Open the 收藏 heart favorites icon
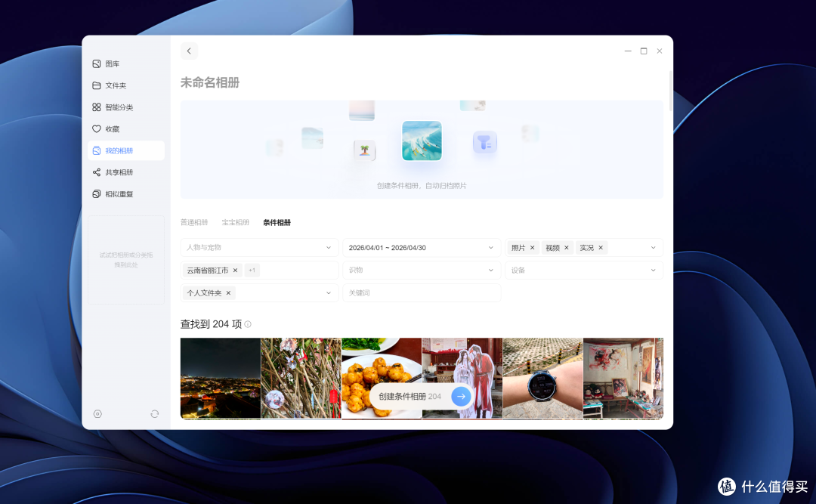Screen dimensions: 816x504 tap(96, 128)
